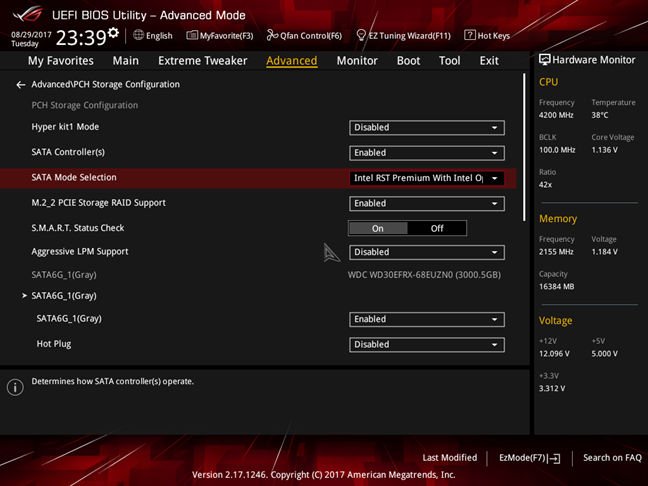Click memory frequency 2155 MHz
The height and width of the screenshot is (486, 648).
[x=556, y=251]
